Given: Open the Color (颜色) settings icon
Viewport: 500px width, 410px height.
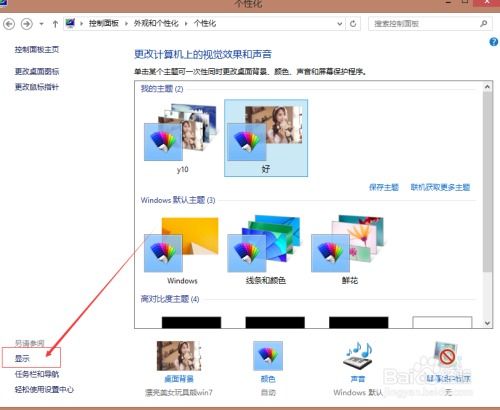Looking at the screenshot, I should click(268, 356).
